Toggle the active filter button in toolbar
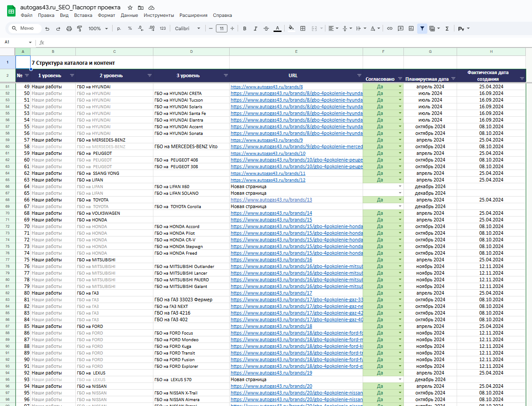The height and width of the screenshot is (406, 532). (x=422, y=28)
